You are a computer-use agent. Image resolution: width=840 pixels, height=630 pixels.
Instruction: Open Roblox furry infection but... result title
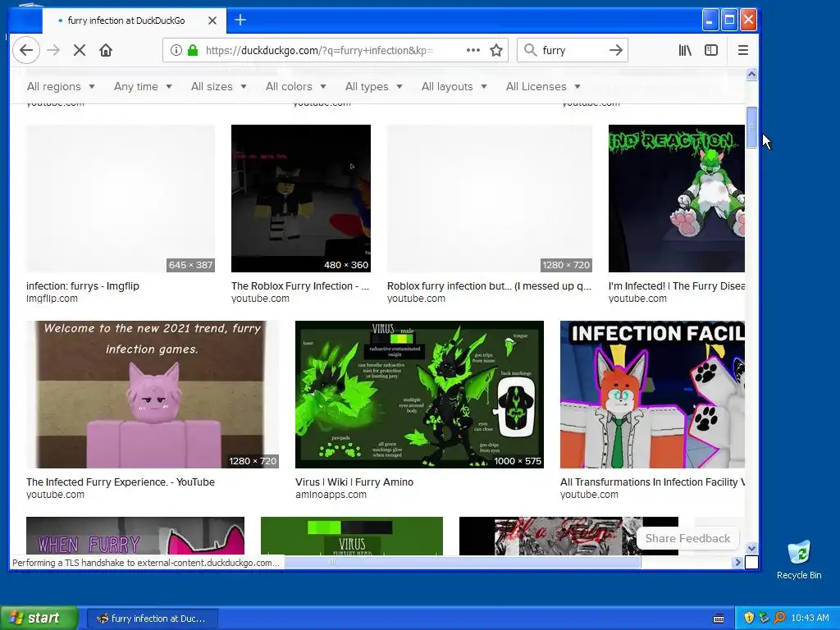pyautogui.click(x=489, y=286)
